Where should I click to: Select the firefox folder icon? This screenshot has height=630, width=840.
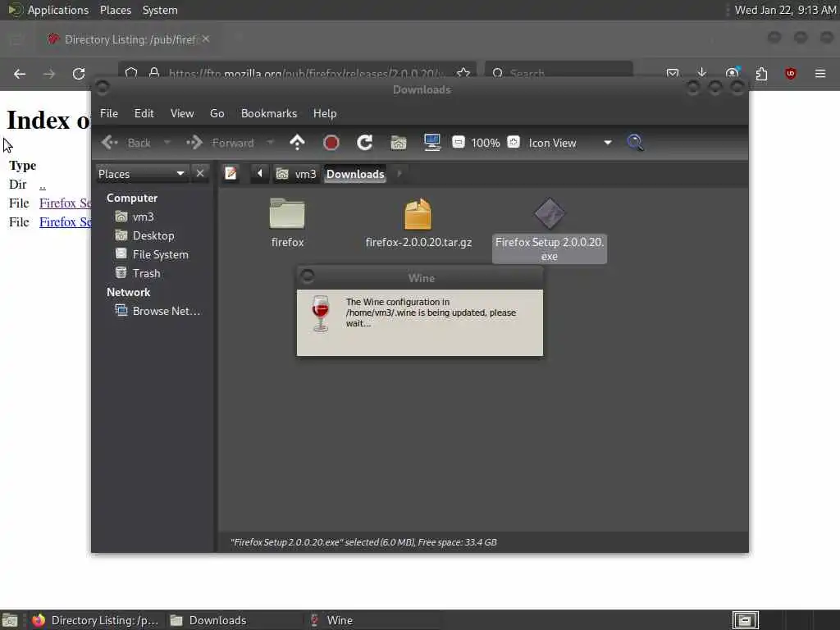287,221
